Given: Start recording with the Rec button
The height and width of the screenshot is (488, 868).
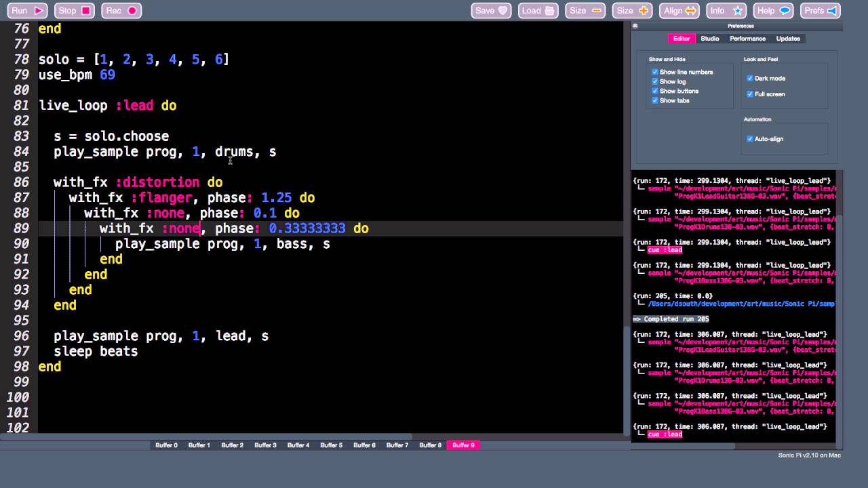Looking at the screenshot, I should coord(122,10).
